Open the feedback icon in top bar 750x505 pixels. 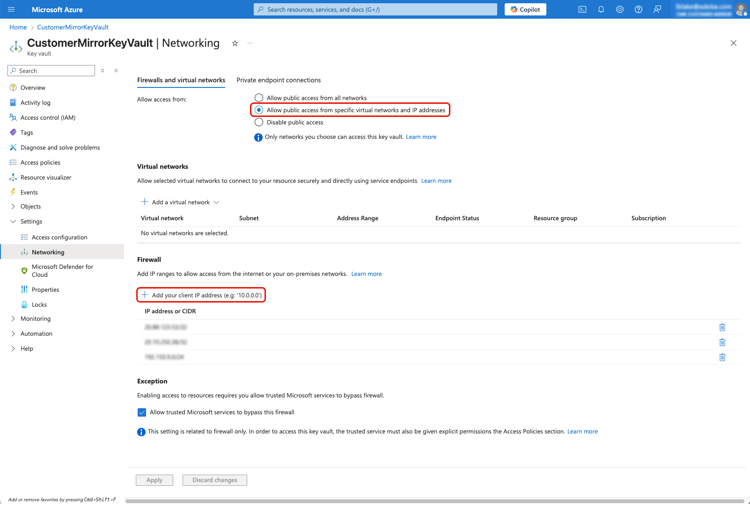click(657, 10)
